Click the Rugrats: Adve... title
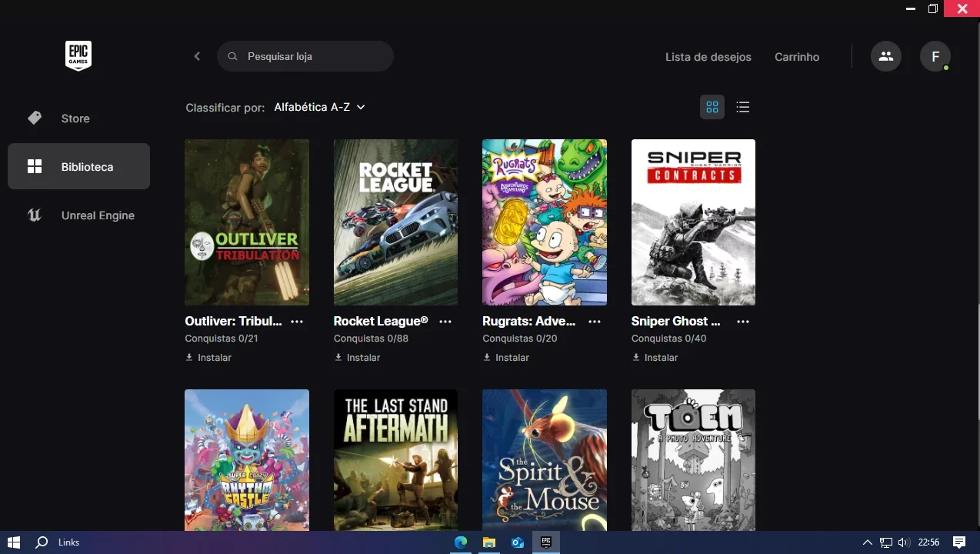980x554 pixels. pos(529,321)
